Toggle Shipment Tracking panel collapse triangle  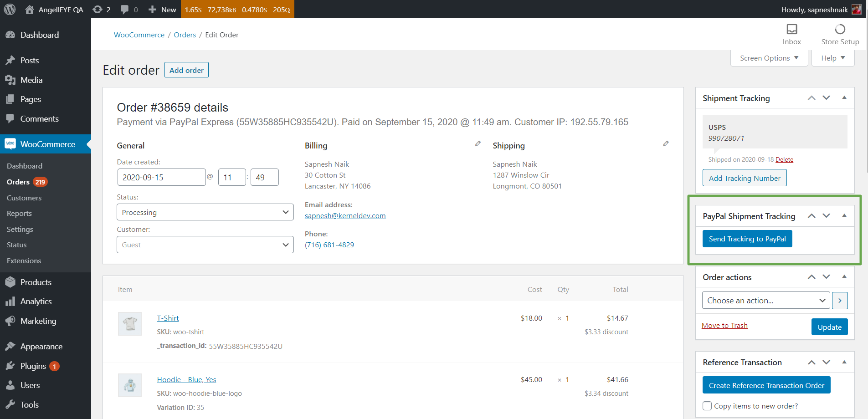pyautogui.click(x=844, y=98)
